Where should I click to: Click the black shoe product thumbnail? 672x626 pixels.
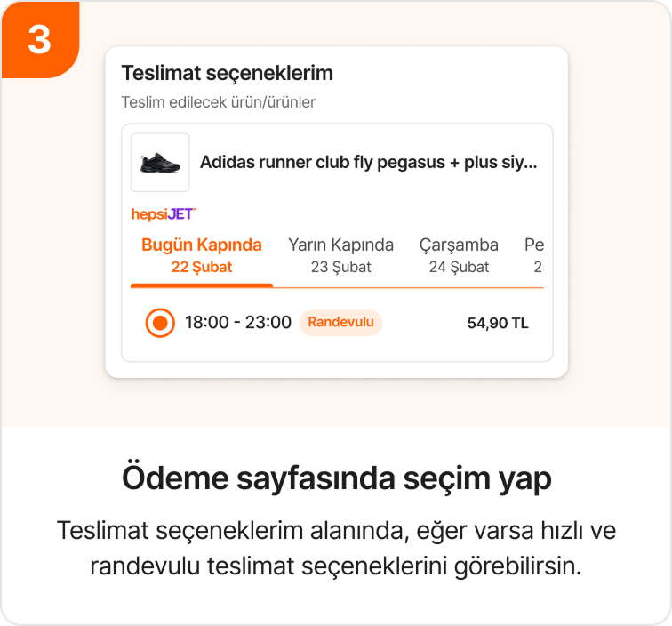[x=160, y=163]
